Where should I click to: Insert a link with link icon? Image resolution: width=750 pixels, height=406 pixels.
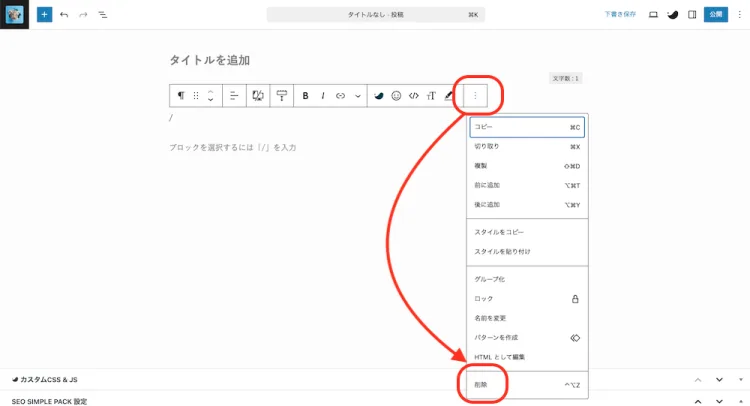[340, 96]
